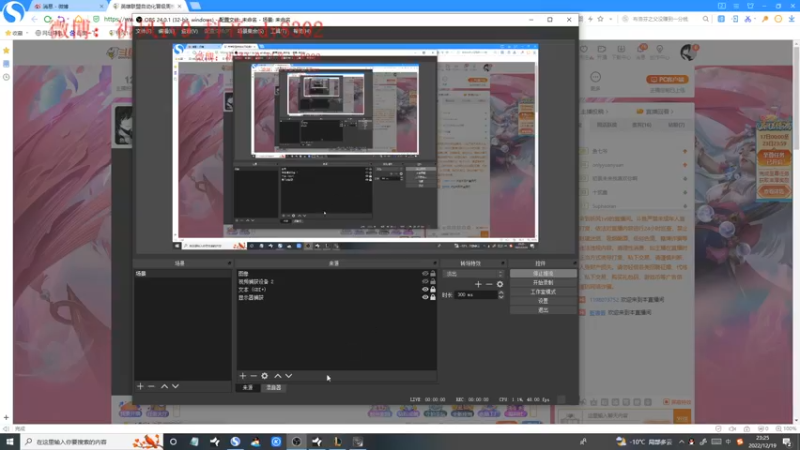Remove the selected scene with minus icon
This screenshot has height=450, width=800.
pos(151,387)
